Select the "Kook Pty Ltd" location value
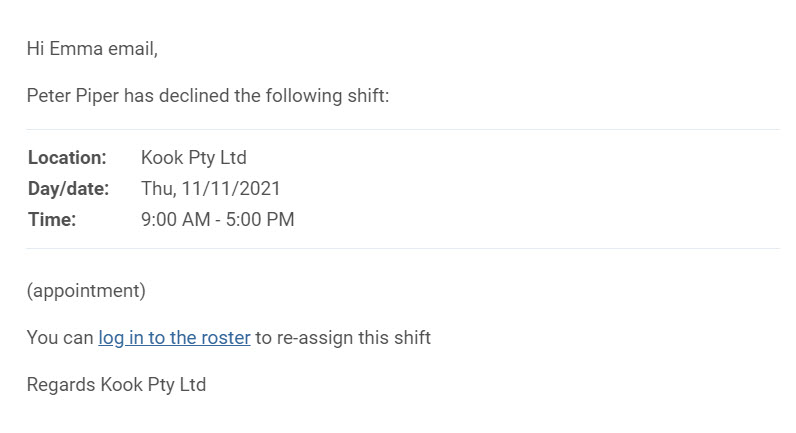 [x=193, y=158]
